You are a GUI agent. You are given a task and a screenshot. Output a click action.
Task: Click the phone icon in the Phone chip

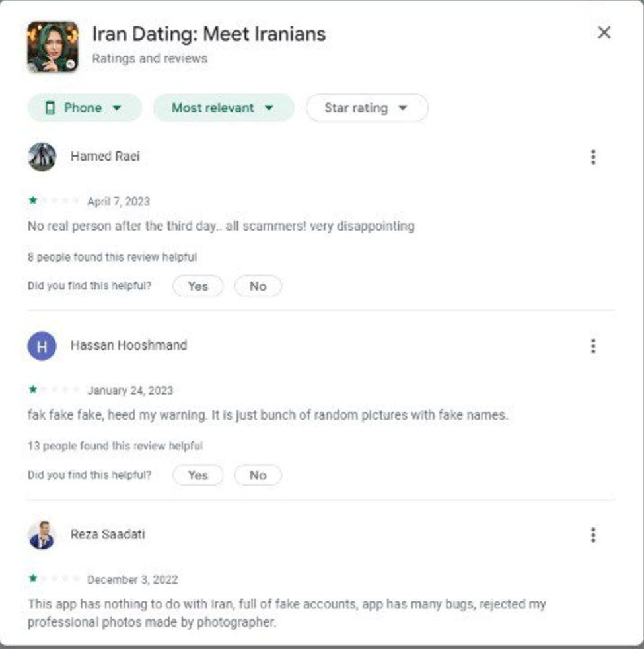click(x=50, y=108)
